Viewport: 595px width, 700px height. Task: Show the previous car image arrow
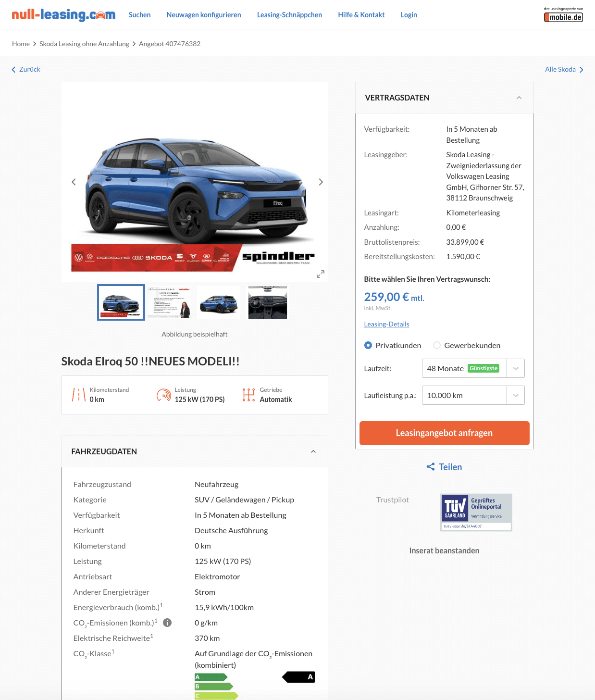[x=74, y=182]
